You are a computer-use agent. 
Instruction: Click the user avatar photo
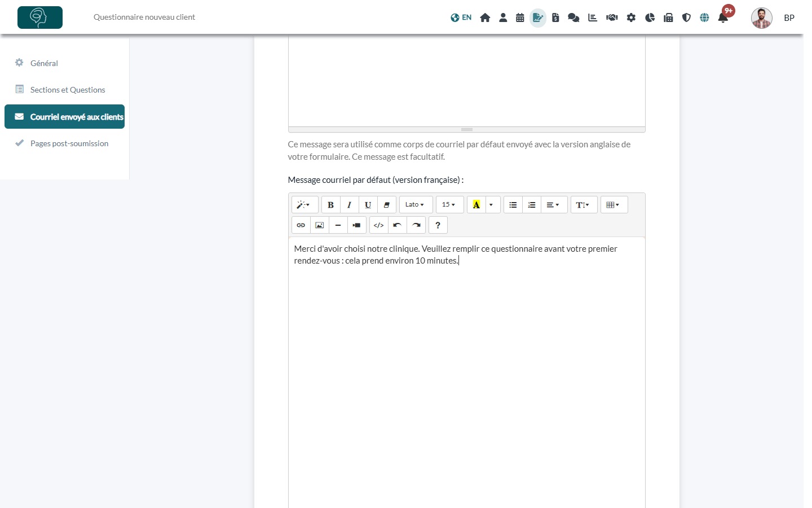pos(762,18)
